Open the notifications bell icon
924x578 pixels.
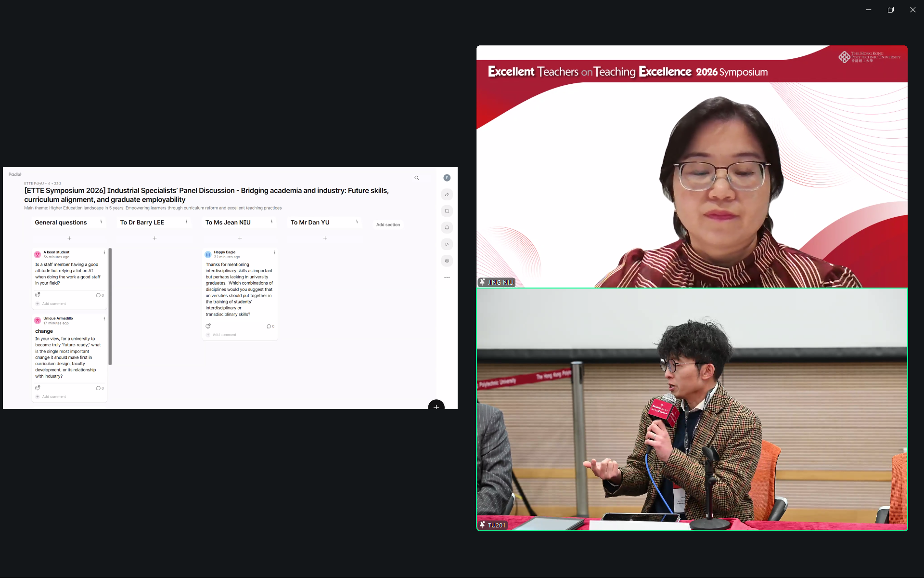click(x=447, y=228)
